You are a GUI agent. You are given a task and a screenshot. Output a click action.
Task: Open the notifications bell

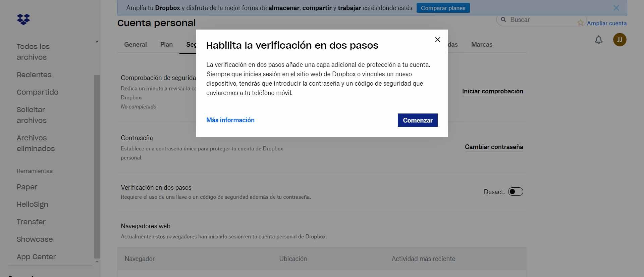click(x=599, y=40)
